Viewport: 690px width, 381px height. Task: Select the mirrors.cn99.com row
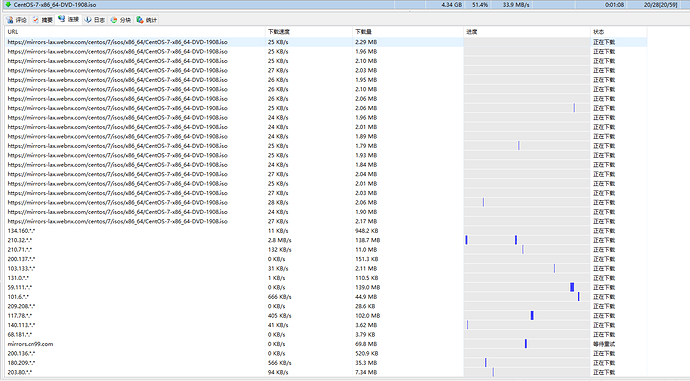[x=326, y=344]
